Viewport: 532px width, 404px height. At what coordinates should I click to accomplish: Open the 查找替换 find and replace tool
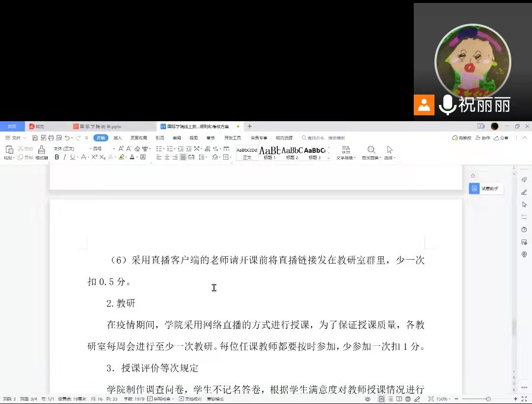coord(370,153)
